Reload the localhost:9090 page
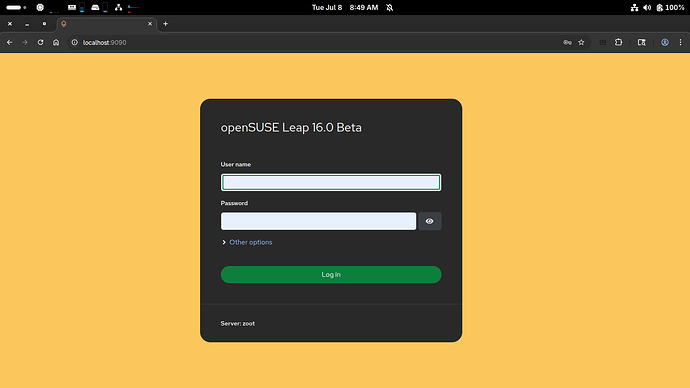This screenshot has height=388, width=690. [40, 43]
